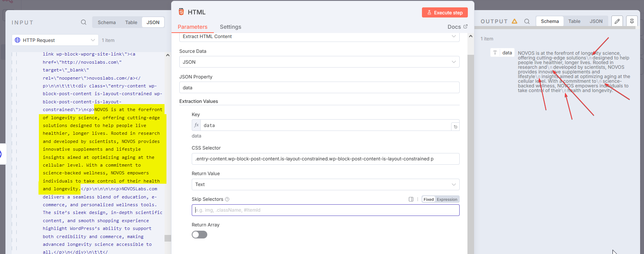This screenshot has width=644, height=254.
Task: Click the Skip Selectors input field
Action: pyautogui.click(x=325, y=210)
